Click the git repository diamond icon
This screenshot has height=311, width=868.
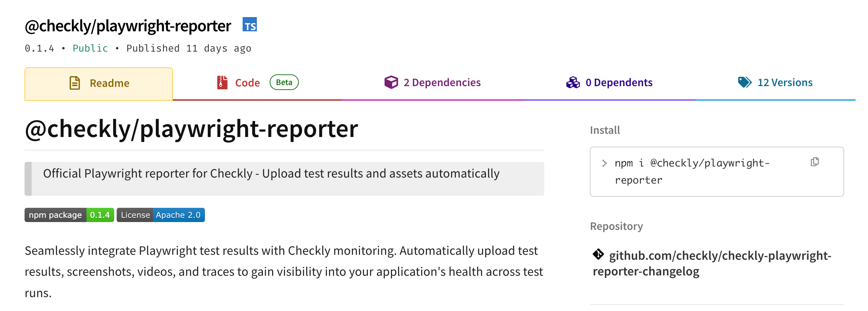pyautogui.click(x=598, y=254)
